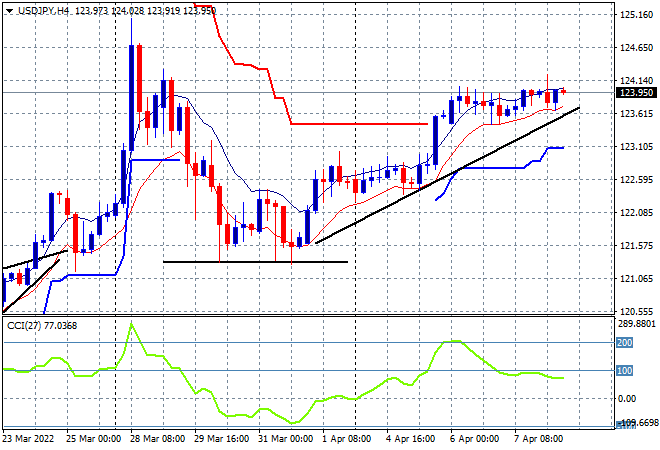Select the tall blue candle on 28 Mar
The width and height of the screenshot is (660, 450).
coord(131,97)
